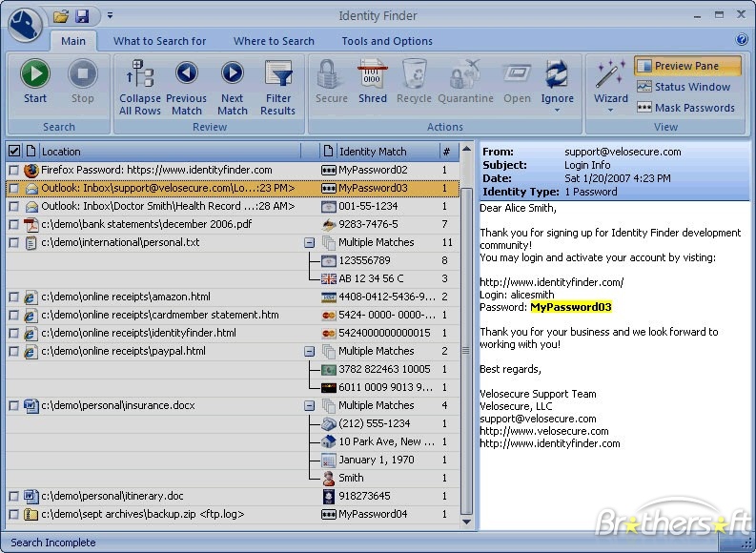Image resolution: width=756 pixels, height=553 pixels.
Task: Open the Where to Search tab
Action: click(274, 41)
